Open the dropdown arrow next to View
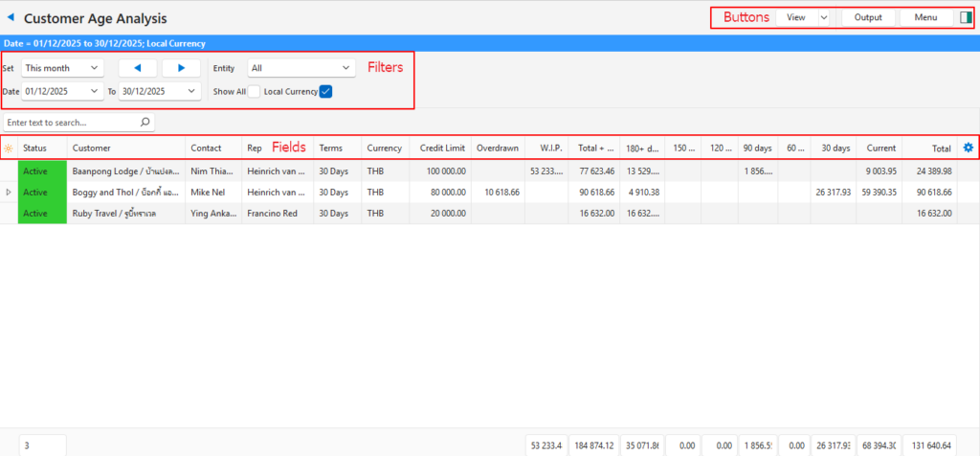The image size is (980, 456). pyautogui.click(x=823, y=17)
